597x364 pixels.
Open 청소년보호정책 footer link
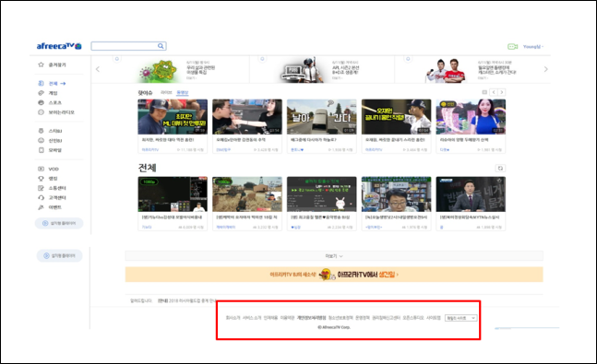[x=340, y=318]
